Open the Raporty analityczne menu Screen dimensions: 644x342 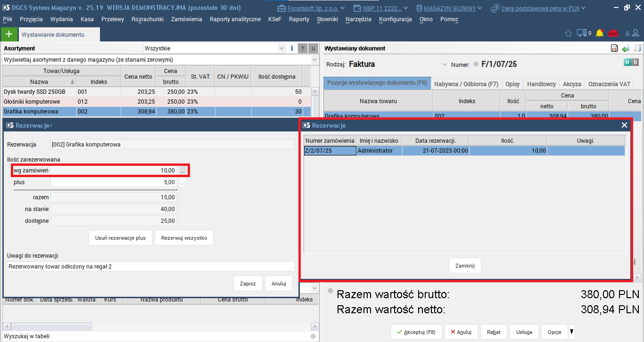point(235,19)
